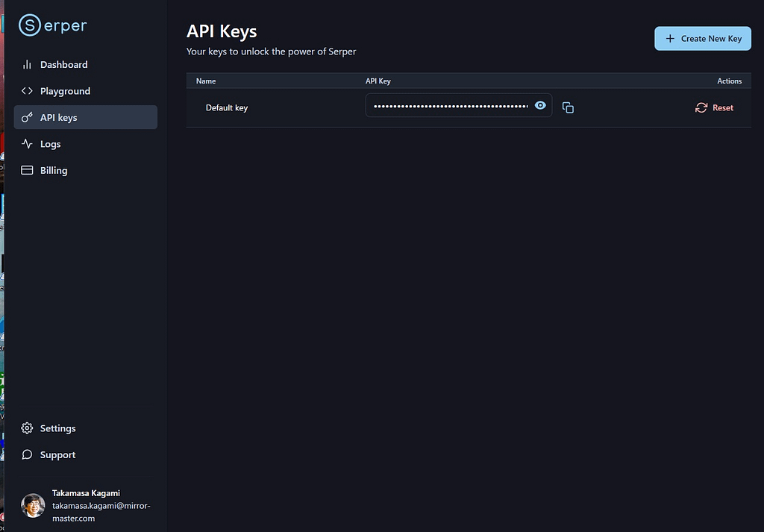Image resolution: width=764 pixels, height=532 pixels.
Task: Click the Support chat bubble icon
Action: coord(27,455)
